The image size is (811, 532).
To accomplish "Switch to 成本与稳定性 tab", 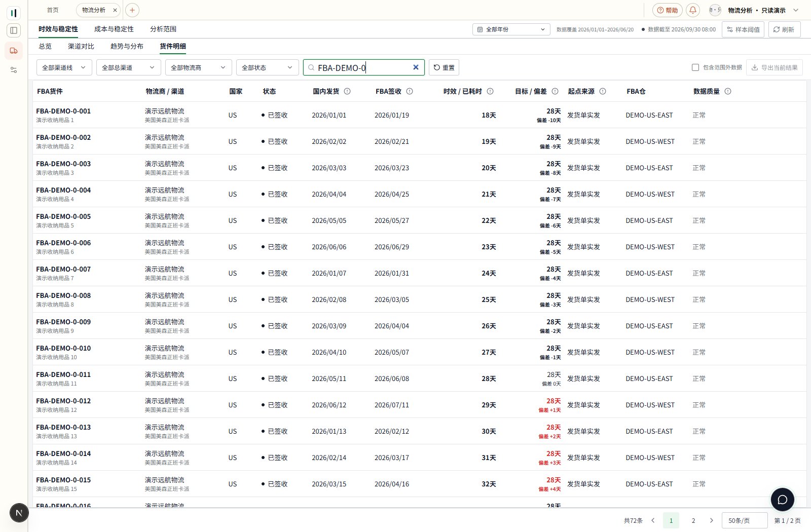I will point(114,29).
